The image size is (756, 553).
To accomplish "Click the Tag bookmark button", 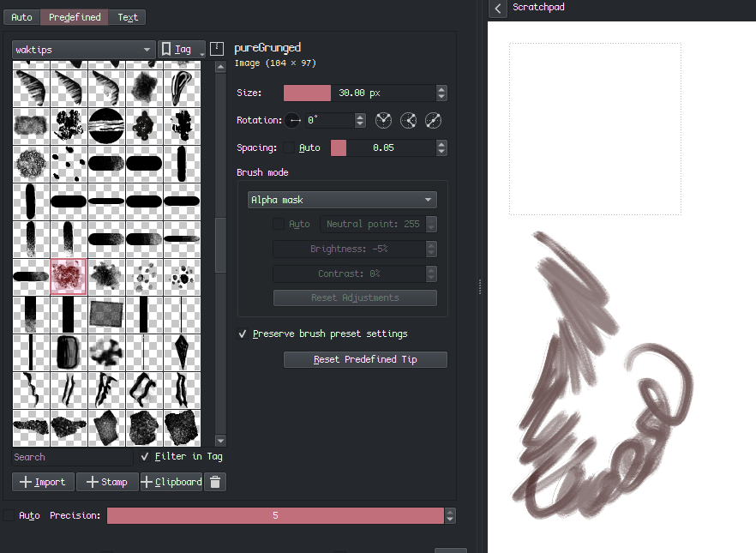I will [x=182, y=49].
